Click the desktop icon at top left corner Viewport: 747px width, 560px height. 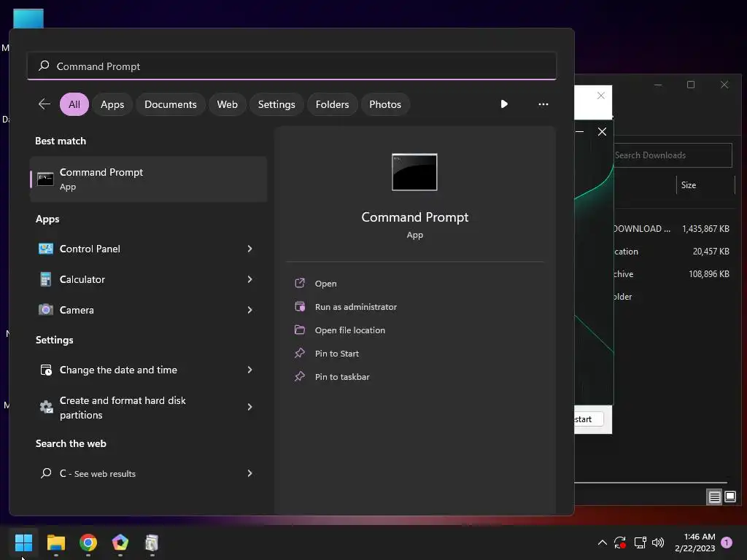28,18
